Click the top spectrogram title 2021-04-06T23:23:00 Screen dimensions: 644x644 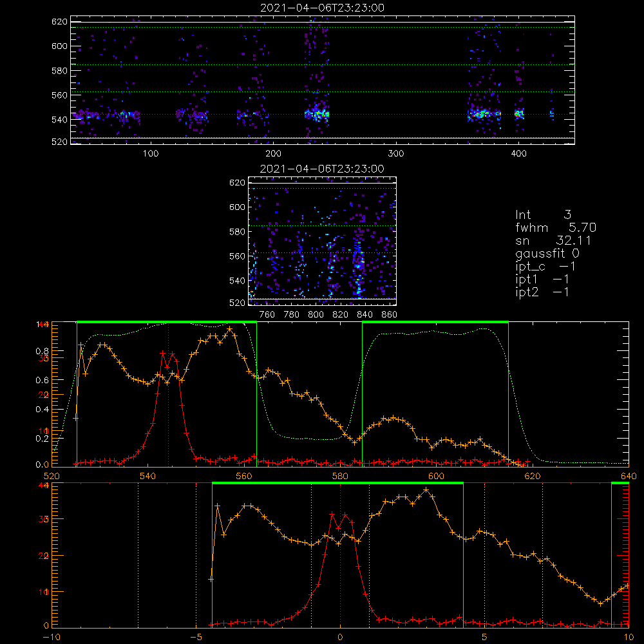323,8
